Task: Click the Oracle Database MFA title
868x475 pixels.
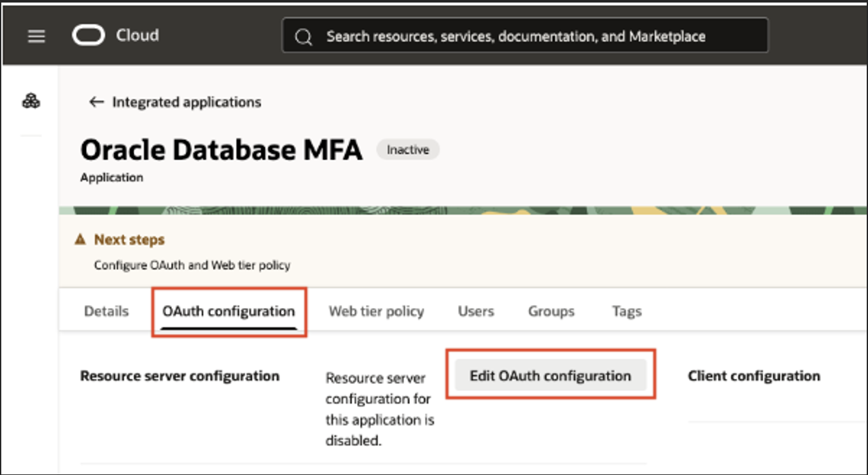Action: point(220,150)
